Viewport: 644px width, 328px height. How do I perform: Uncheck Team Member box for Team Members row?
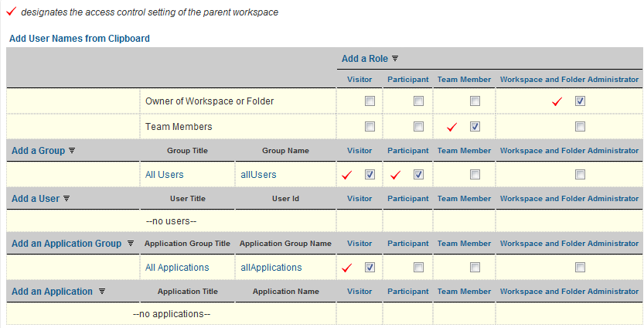coord(475,126)
